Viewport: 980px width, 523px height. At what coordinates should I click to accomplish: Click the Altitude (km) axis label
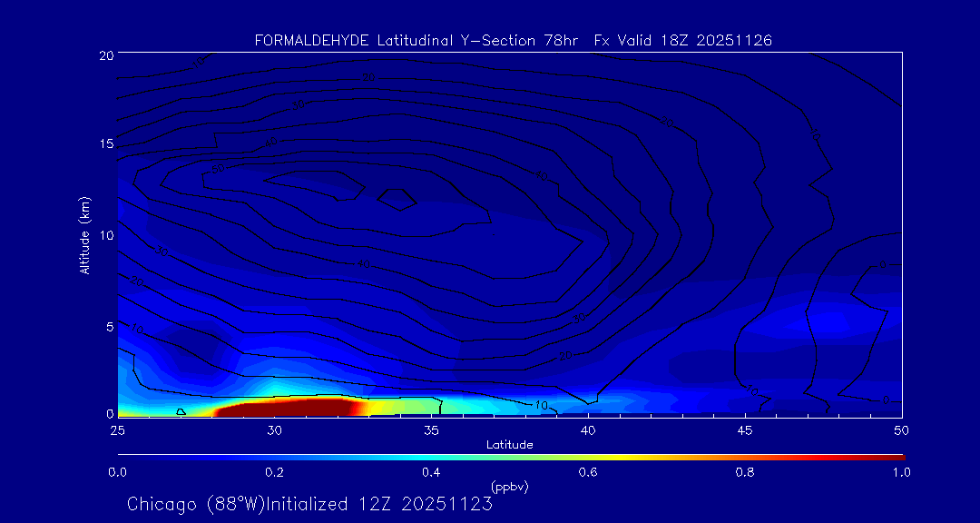(84, 234)
